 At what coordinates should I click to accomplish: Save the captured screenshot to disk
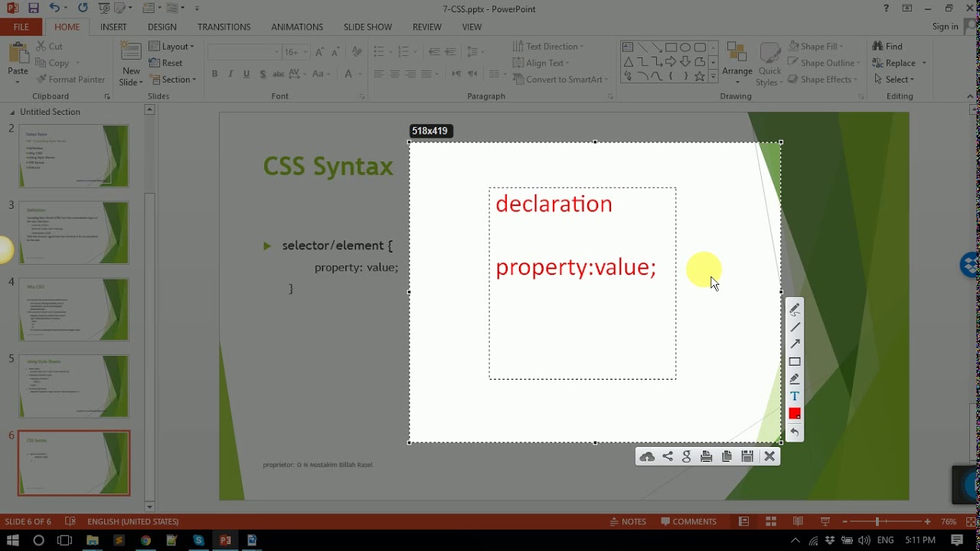[747, 457]
